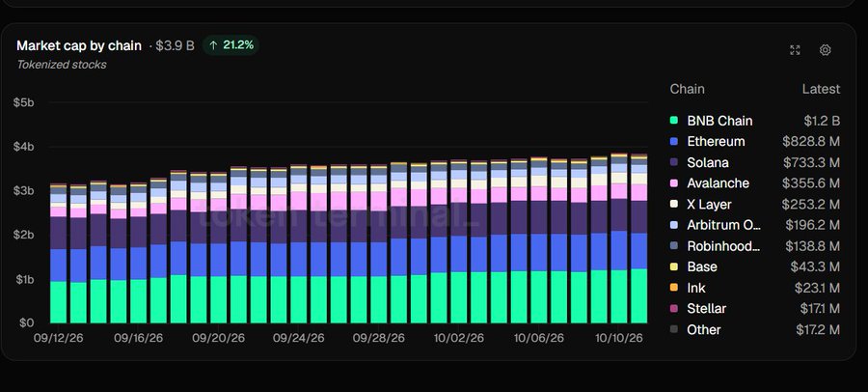This screenshot has width=868, height=392.
Task: Click the 09/12/26 axis date label
Action: (58, 338)
